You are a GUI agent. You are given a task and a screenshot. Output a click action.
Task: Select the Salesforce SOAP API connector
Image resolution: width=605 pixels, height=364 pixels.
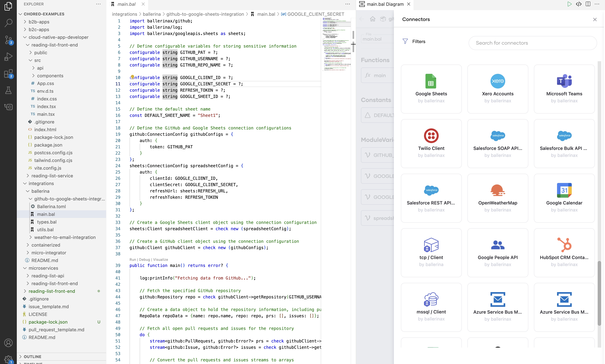click(498, 143)
